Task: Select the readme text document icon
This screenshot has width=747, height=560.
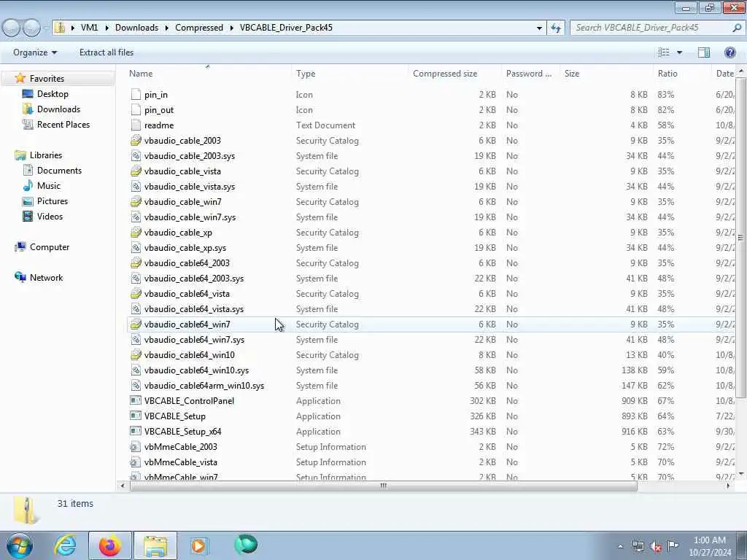Action: click(x=136, y=125)
